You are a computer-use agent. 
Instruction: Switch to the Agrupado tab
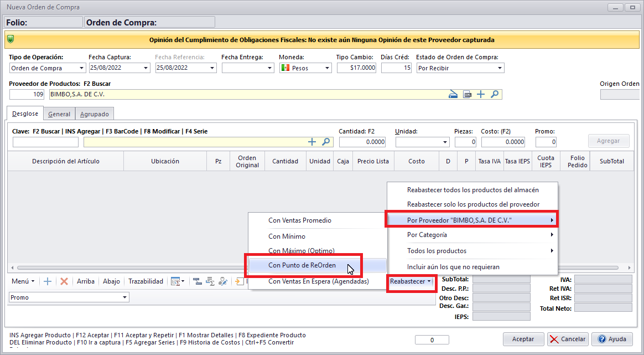click(x=94, y=114)
